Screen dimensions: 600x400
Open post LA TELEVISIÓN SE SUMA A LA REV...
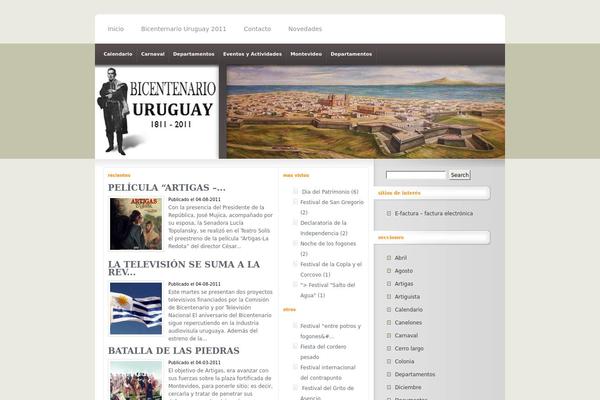184,268
